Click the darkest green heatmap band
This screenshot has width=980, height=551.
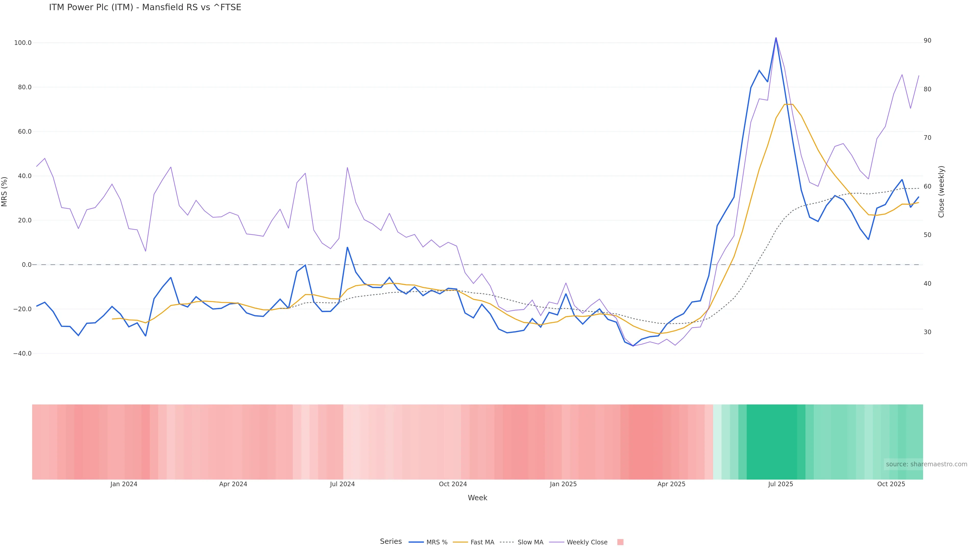pos(771,442)
